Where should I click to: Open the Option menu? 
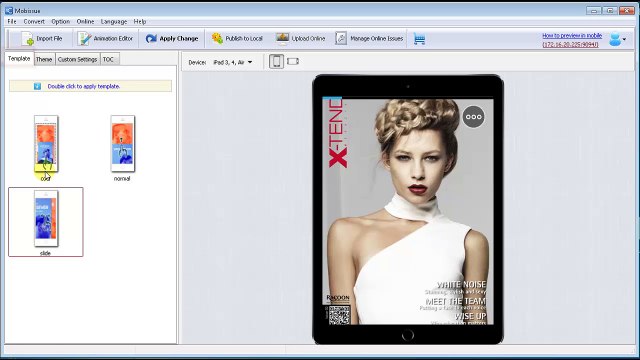tap(60, 22)
